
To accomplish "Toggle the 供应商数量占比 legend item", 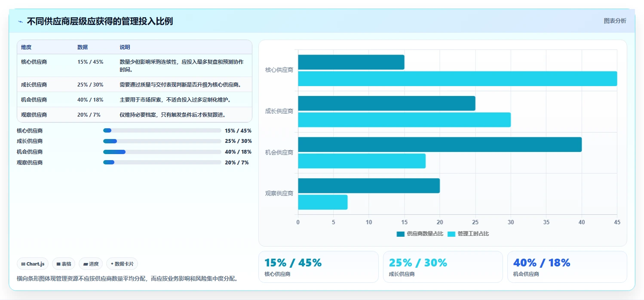I will 420,234.
